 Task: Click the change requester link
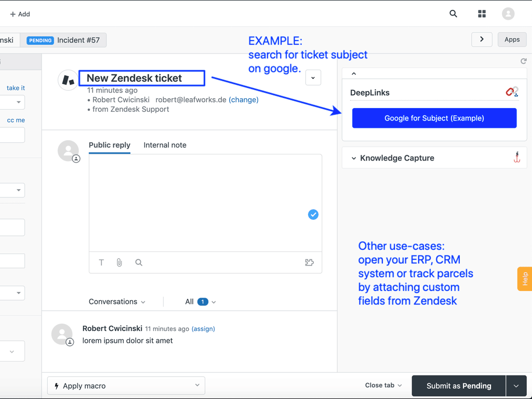pyautogui.click(x=243, y=100)
